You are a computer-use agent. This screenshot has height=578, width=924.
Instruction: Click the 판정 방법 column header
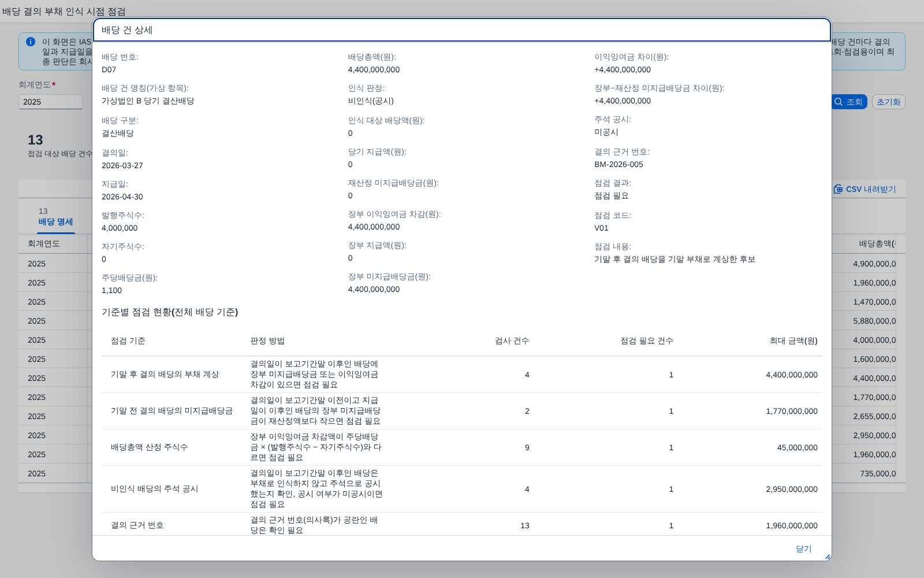click(x=267, y=340)
